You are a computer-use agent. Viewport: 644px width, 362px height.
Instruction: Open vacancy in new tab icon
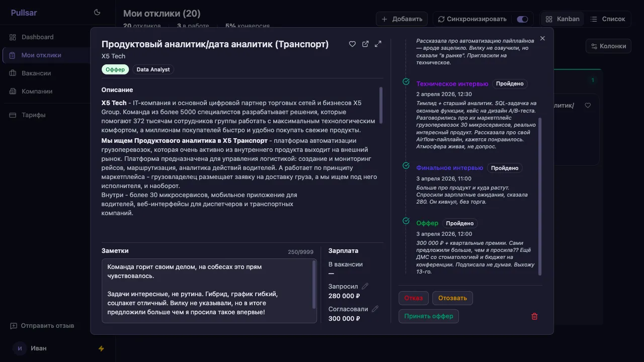365,44
